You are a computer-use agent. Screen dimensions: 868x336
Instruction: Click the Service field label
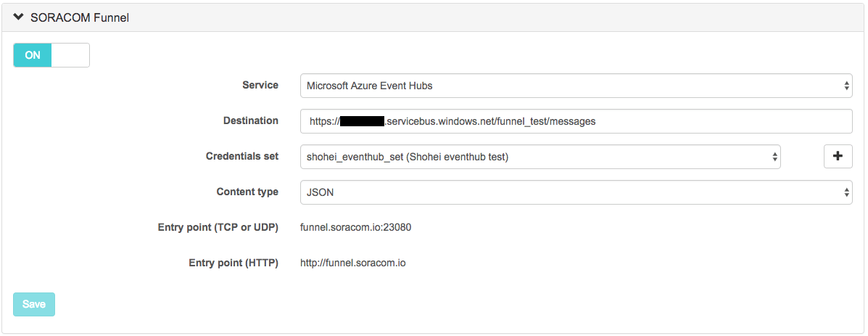tap(260, 85)
